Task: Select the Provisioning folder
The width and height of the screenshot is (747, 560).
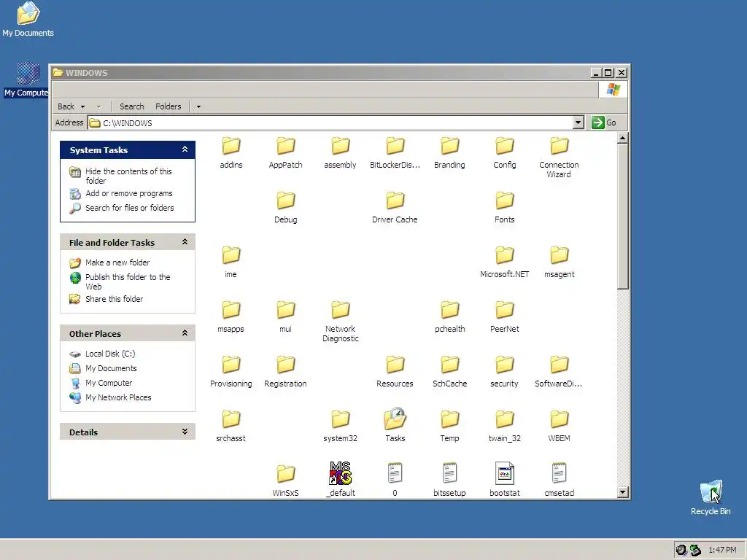Action: click(x=231, y=371)
